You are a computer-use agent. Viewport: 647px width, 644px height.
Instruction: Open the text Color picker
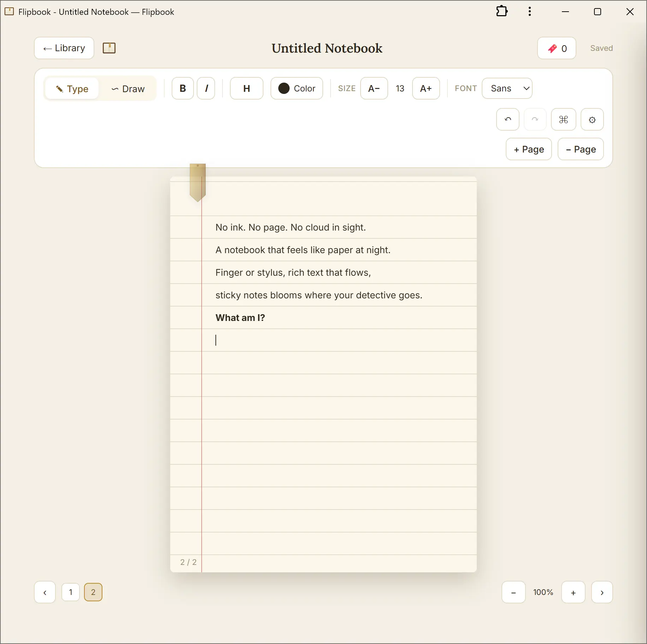click(x=297, y=88)
